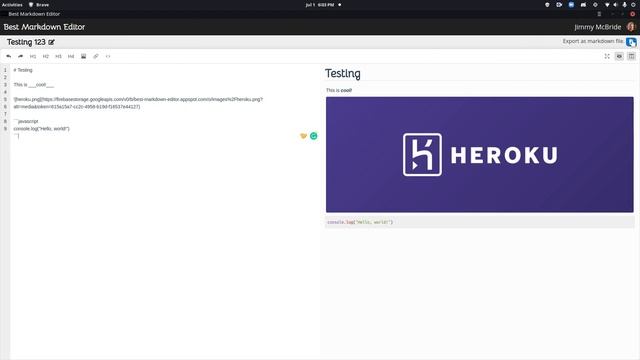This screenshot has height=360, width=640.
Task: Open Jimmy McBride user avatar
Action: (631, 27)
